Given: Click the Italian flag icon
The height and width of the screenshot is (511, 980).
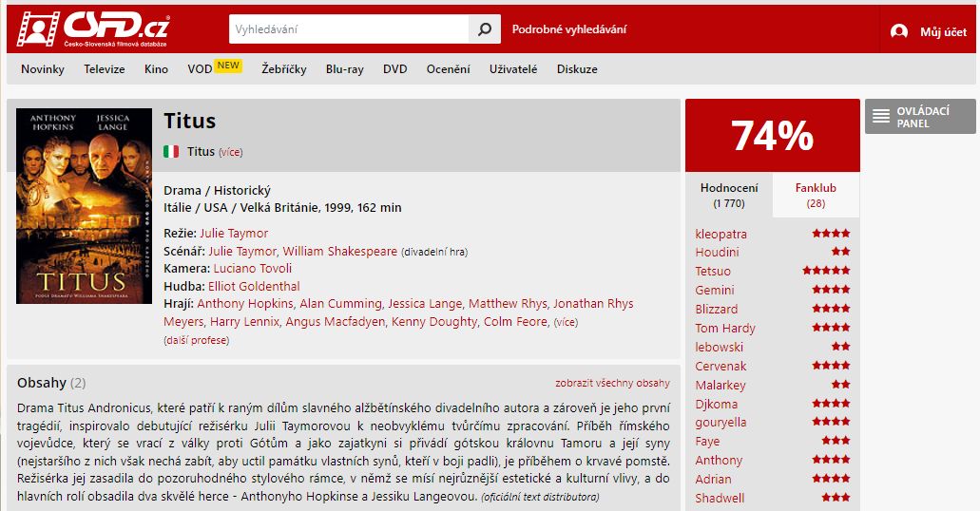Looking at the screenshot, I should click(x=171, y=151).
